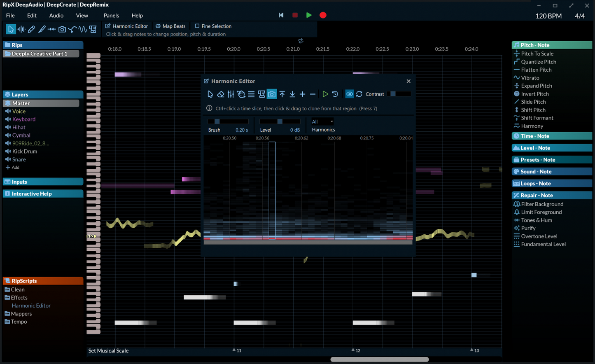Open the Panels menu
This screenshot has height=364, width=595.
pyautogui.click(x=111, y=15)
